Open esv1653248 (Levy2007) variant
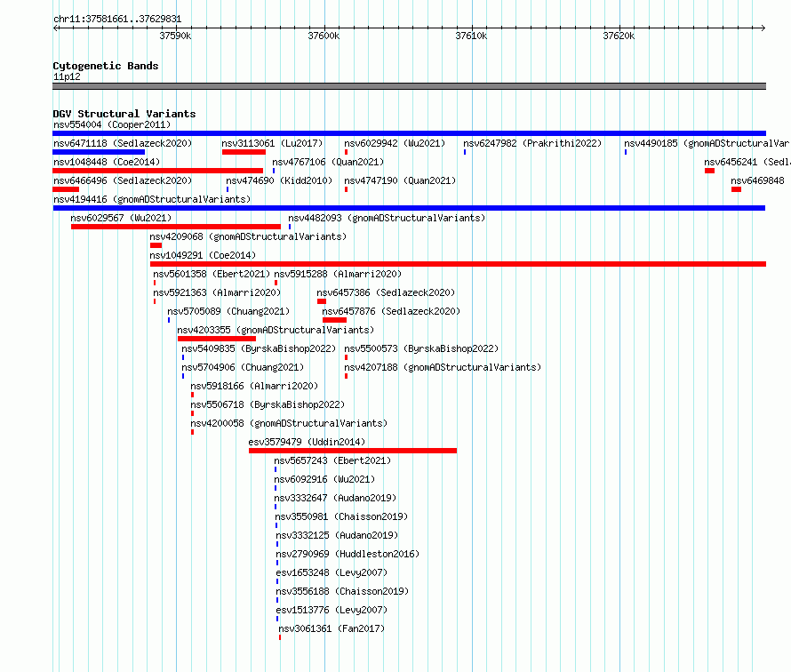Screen dimensions: 791x672 (332, 572)
